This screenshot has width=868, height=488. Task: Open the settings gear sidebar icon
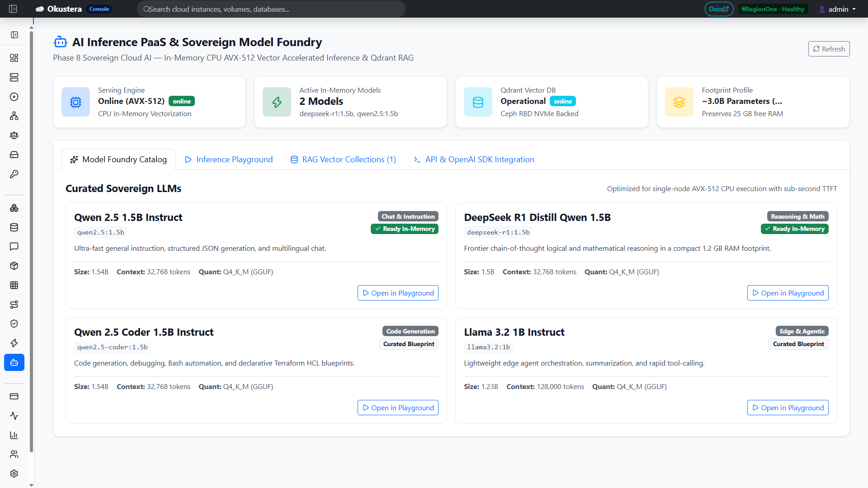[x=14, y=474]
